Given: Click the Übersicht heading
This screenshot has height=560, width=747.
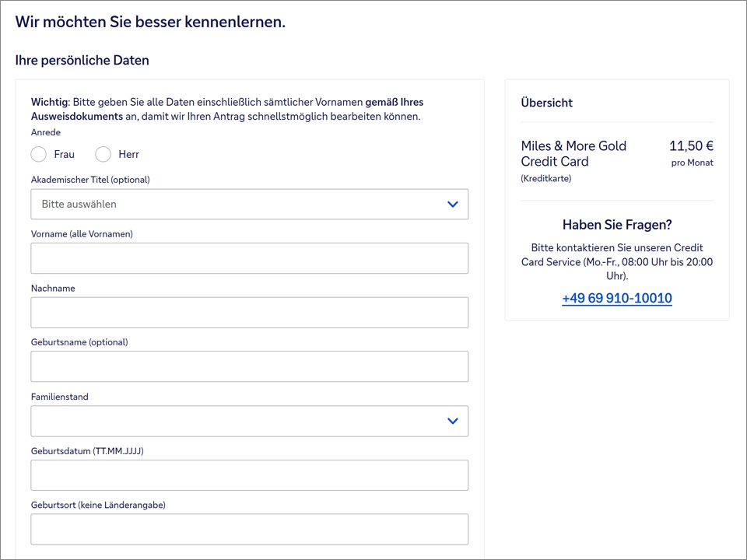Looking at the screenshot, I should 546,103.
